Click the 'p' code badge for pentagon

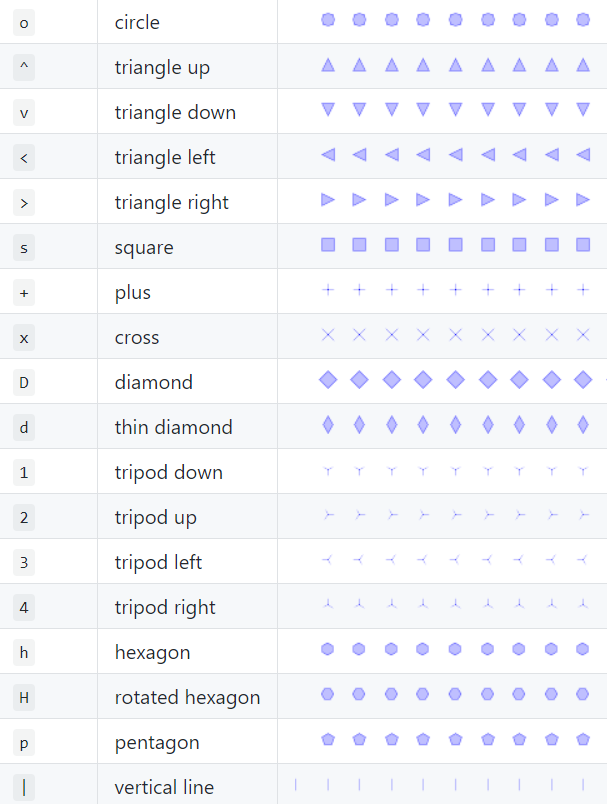(x=24, y=742)
